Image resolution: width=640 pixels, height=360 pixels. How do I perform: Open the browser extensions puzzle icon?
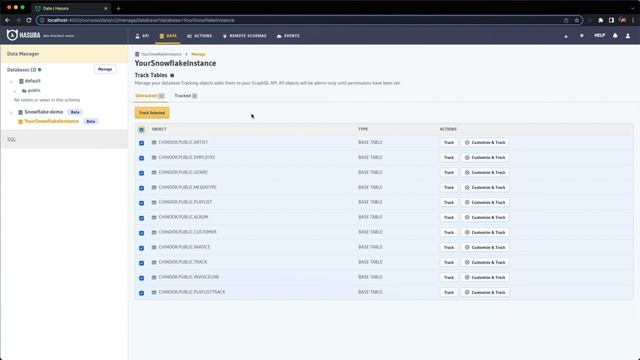click(x=600, y=20)
